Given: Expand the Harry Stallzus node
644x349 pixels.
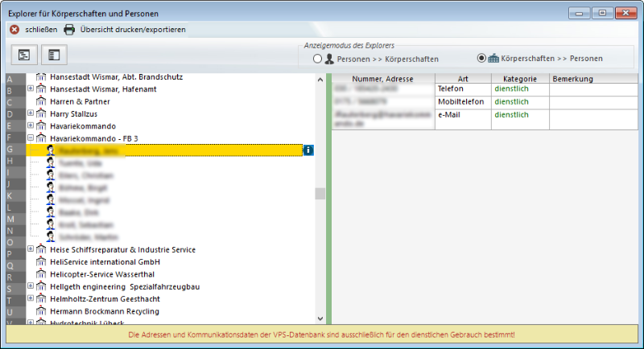Looking at the screenshot, I should [31, 113].
